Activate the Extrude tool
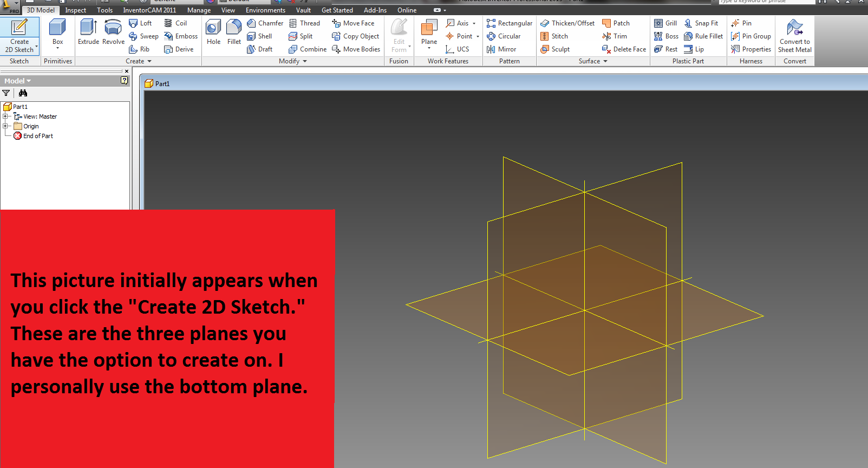This screenshot has width=868, height=468. pos(88,31)
